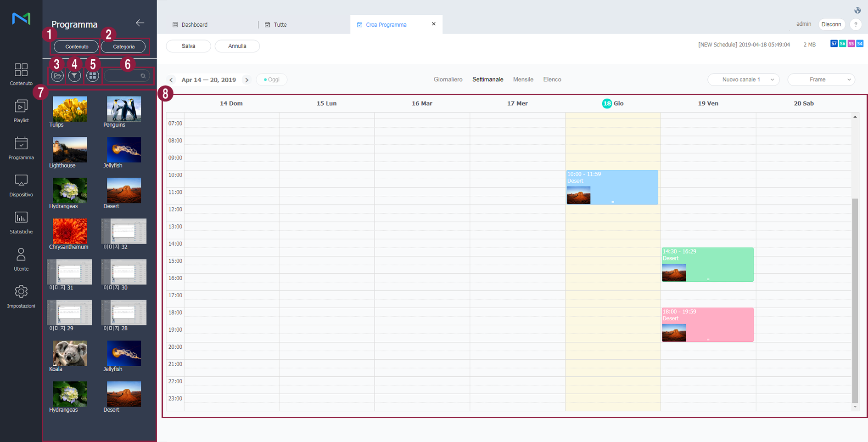868x442 pixels.
Task: Switch to the Tutte tab
Action: (x=280, y=25)
